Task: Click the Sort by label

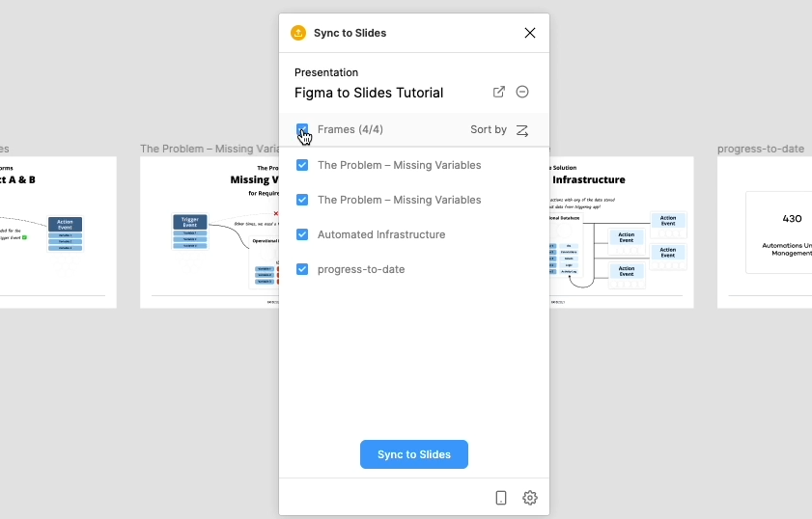Action: [489, 129]
